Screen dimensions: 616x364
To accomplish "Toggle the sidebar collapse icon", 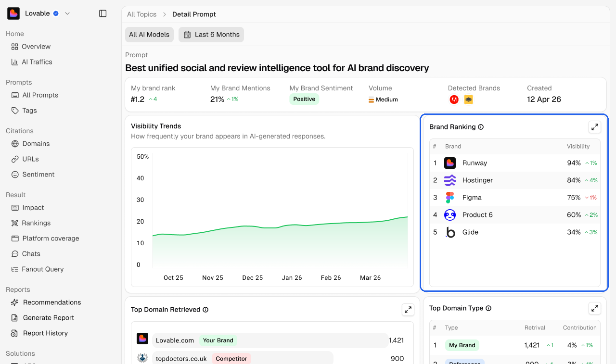I will (x=103, y=13).
